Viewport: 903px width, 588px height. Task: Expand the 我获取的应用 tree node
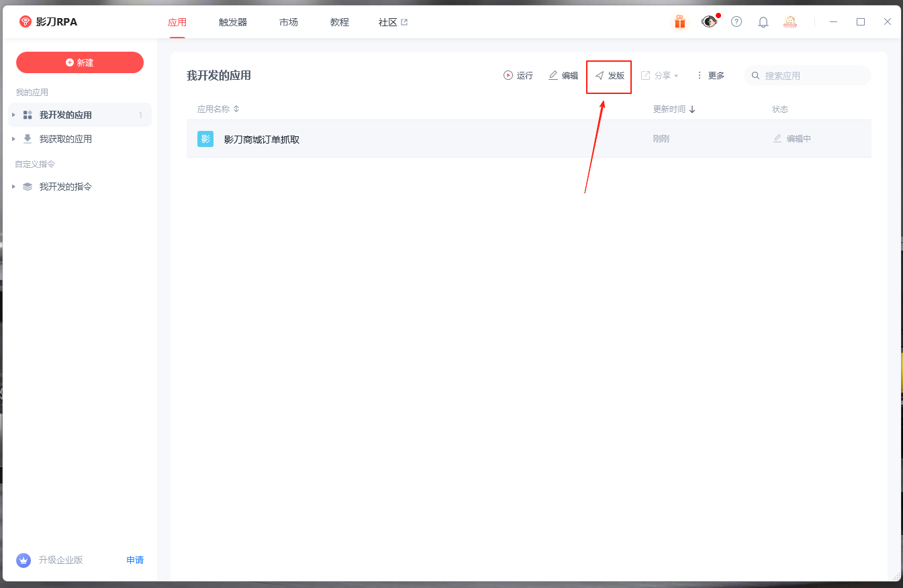pyautogui.click(x=13, y=139)
